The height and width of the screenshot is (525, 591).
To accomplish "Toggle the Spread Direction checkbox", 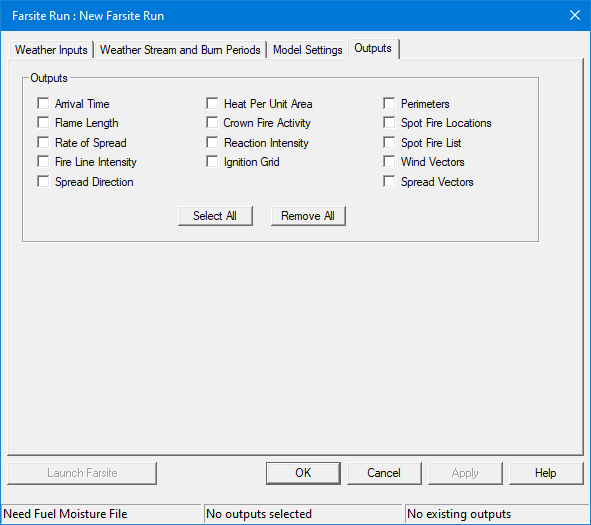I will coord(43,182).
